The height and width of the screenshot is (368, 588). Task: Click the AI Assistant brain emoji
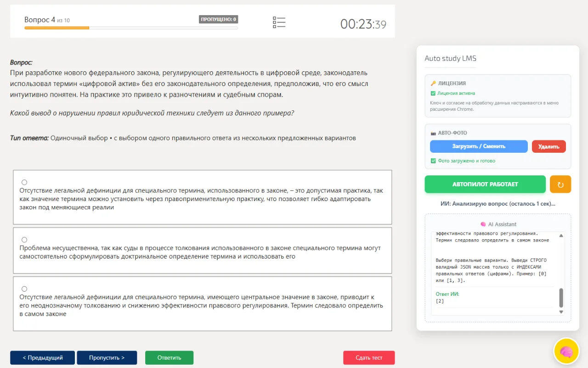pos(483,224)
